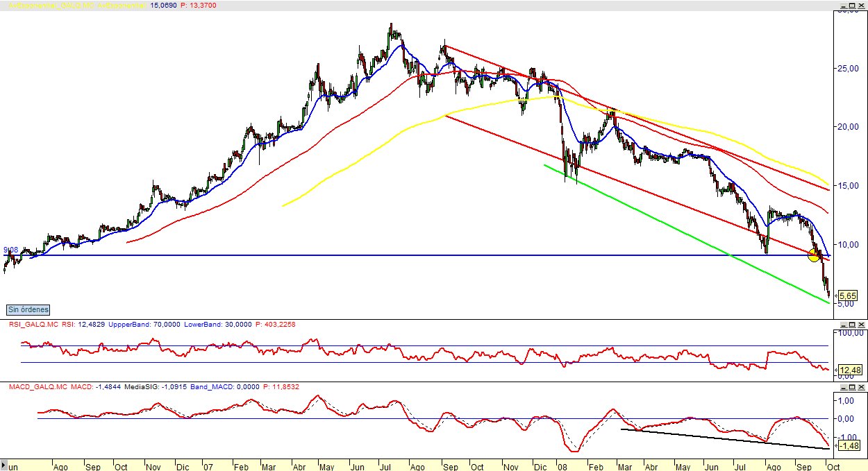Viewport: 868px width, 471px height.
Task: Click the 9,08 horizontal support line label
Action: [10, 250]
